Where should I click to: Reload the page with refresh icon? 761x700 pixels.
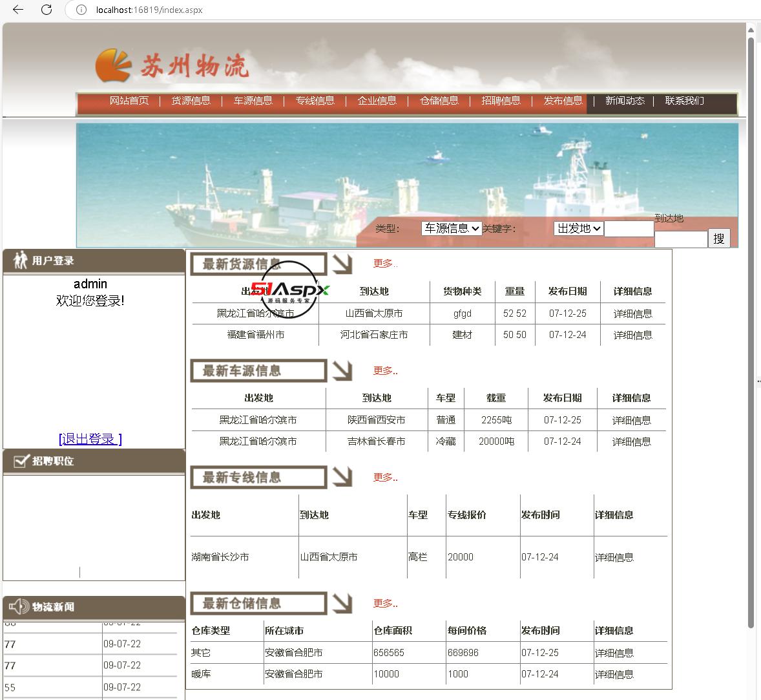click(x=46, y=10)
